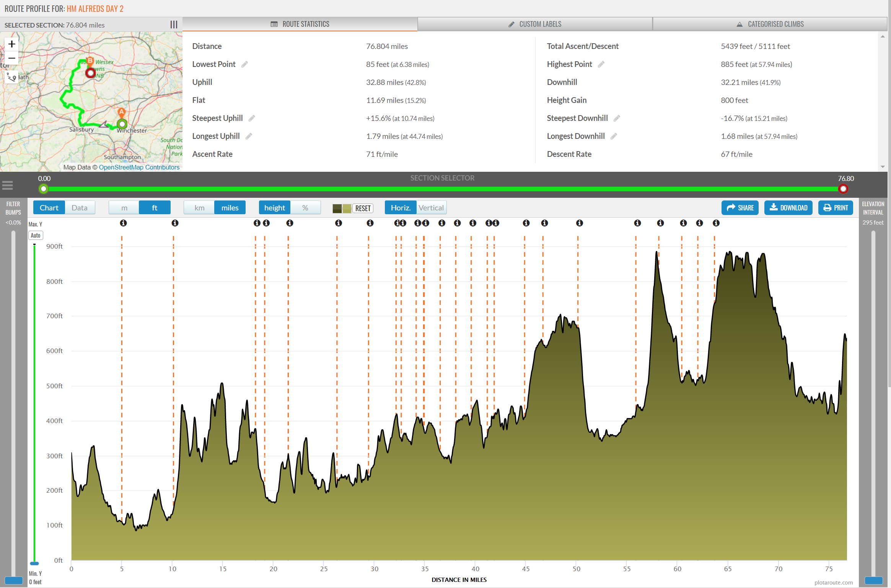The width and height of the screenshot is (891, 588).
Task: Click the map zoom in plus icon
Action: coord(12,44)
